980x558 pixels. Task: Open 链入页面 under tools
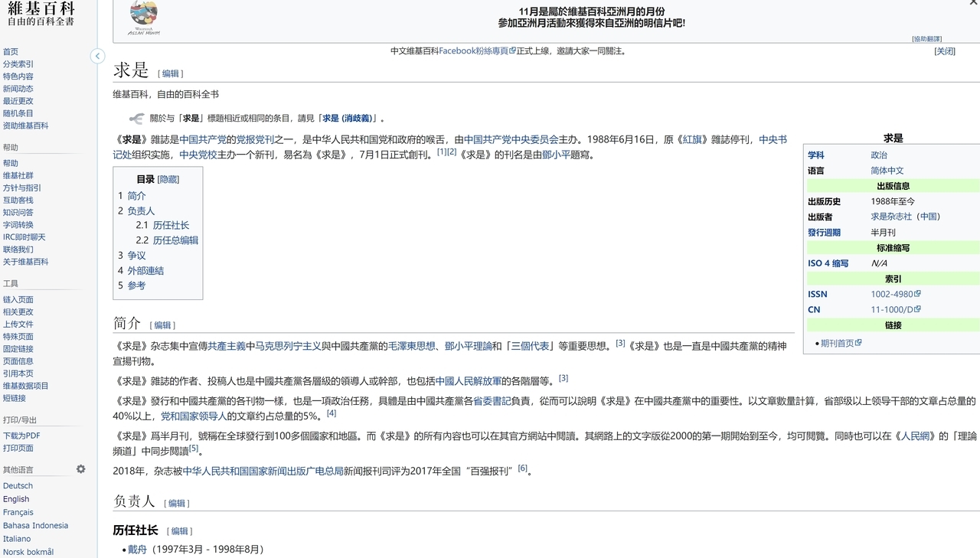pyautogui.click(x=18, y=299)
